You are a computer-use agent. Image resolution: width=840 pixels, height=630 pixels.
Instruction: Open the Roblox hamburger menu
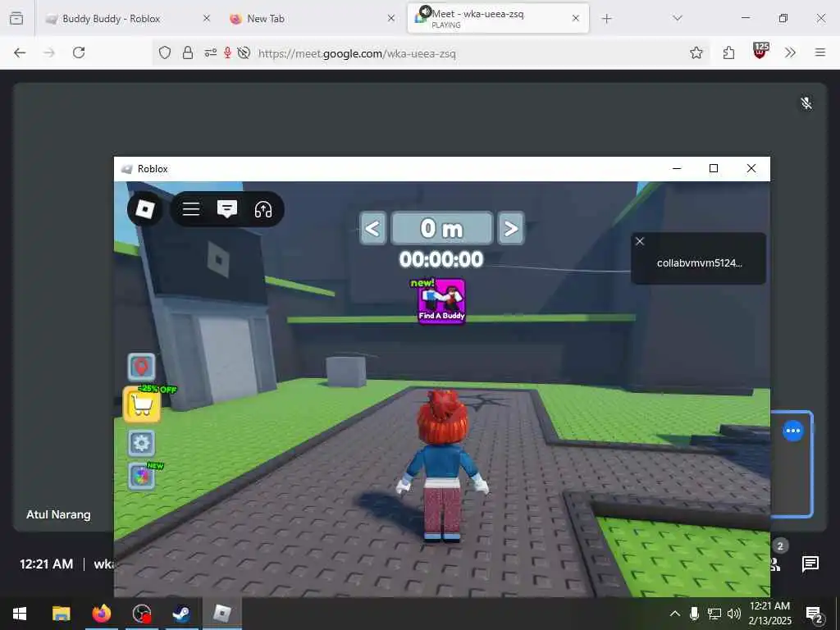(190, 209)
